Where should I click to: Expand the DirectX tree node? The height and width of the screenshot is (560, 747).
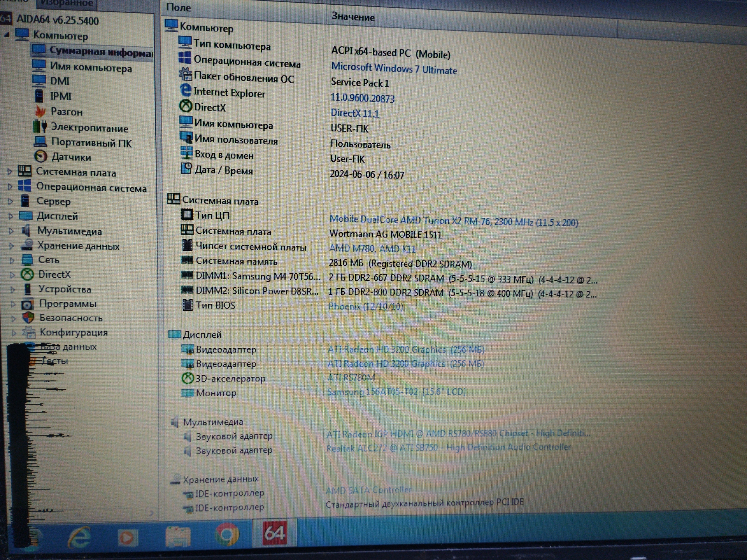(12, 275)
